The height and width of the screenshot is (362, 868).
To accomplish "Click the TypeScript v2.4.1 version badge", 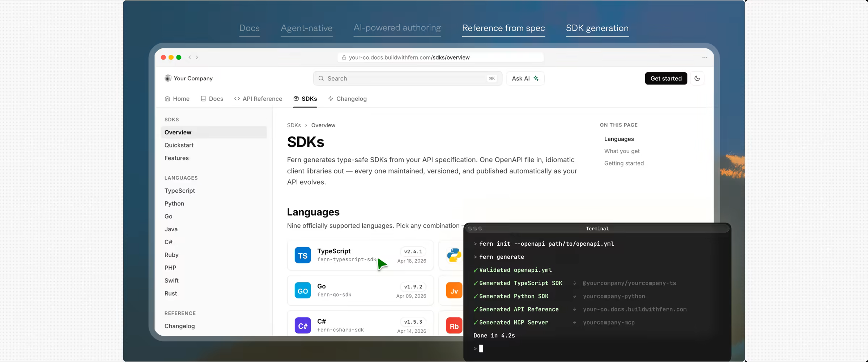I will pos(413,251).
